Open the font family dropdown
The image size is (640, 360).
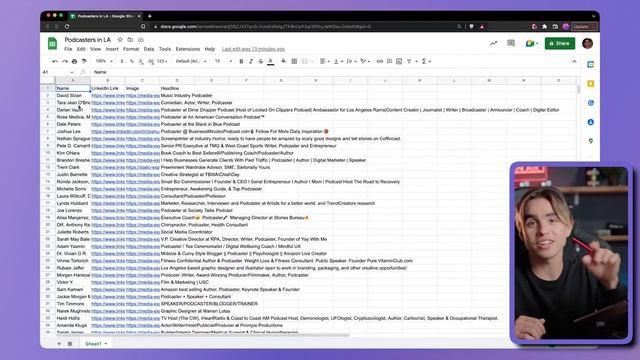191,61
